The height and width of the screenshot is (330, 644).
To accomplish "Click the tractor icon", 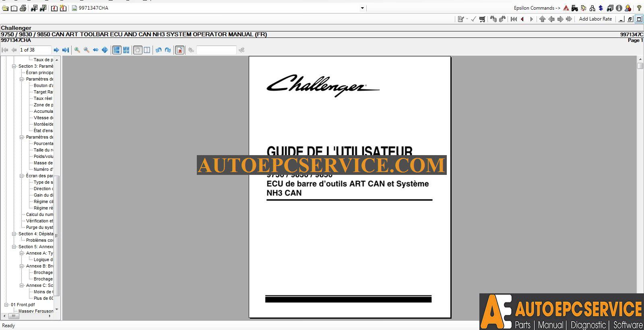I will (575, 8).
